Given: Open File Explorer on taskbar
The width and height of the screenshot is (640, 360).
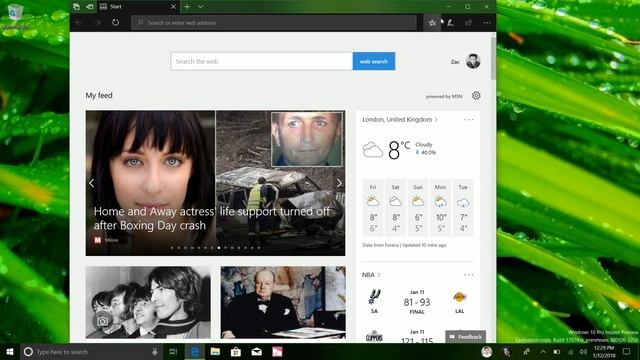Looking at the screenshot, I should click(216, 351).
